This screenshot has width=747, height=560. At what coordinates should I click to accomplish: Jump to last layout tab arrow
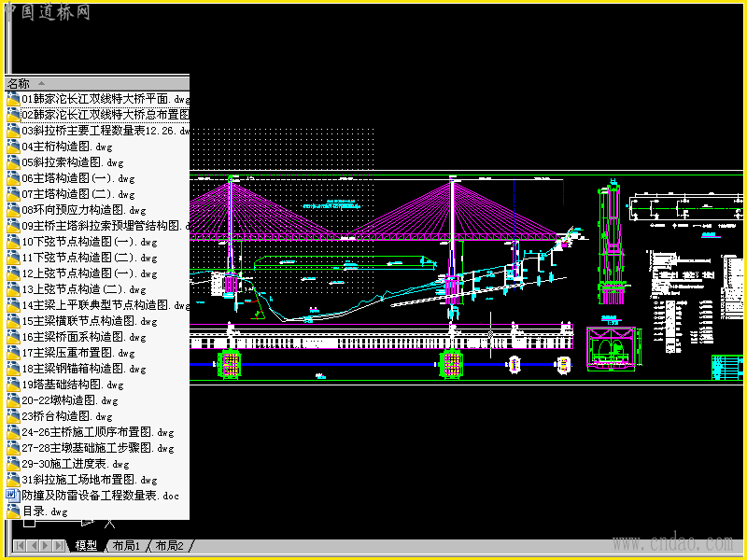coord(59,545)
